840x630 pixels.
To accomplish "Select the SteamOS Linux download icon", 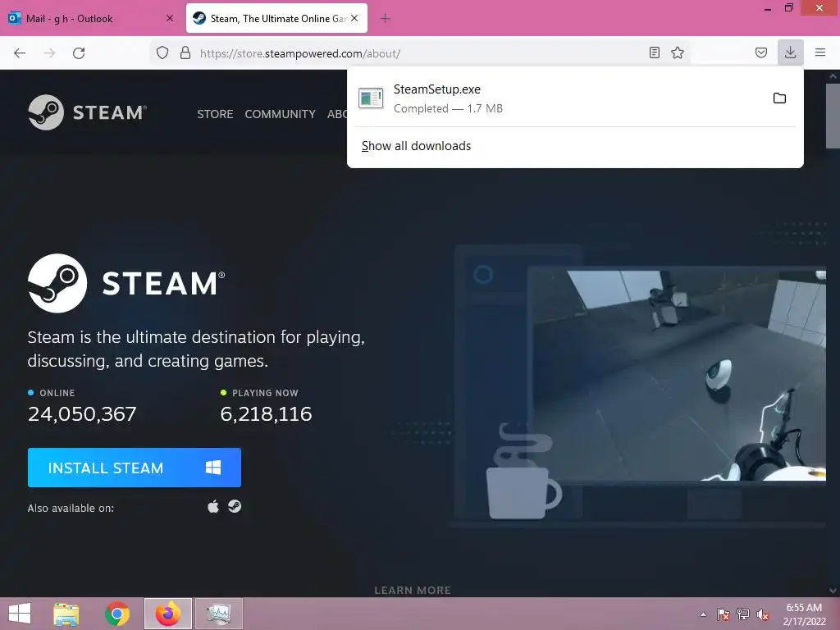I will pyautogui.click(x=235, y=506).
